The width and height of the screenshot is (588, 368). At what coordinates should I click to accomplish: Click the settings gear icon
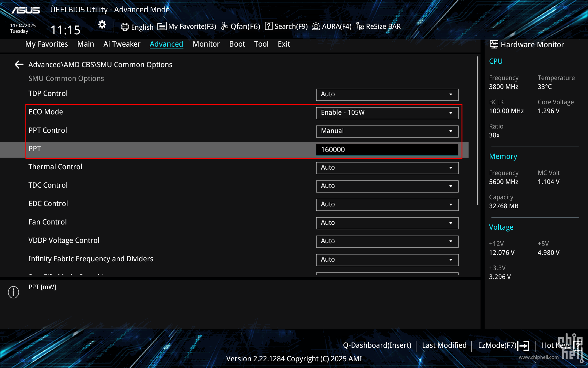[102, 25]
